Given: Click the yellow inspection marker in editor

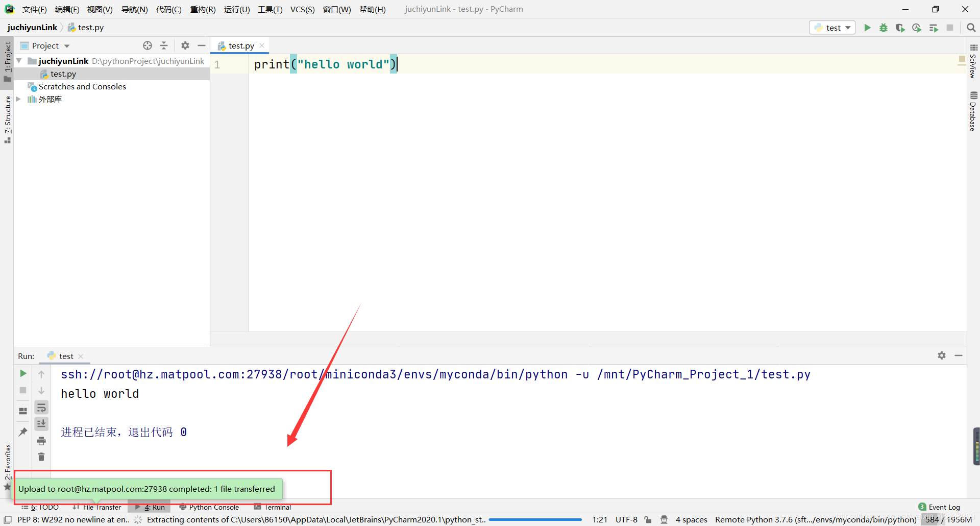Looking at the screenshot, I should (962, 59).
